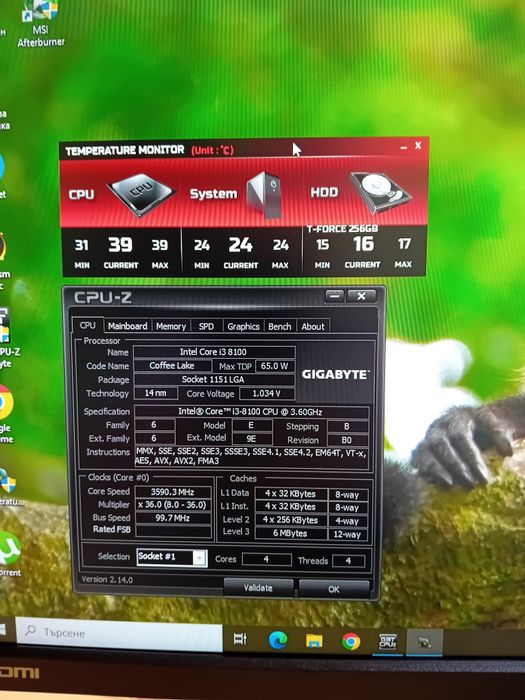This screenshot has height=700, width=525.
Task: Open Google Chrome desktop shortcut
Action: click(6, 413)
